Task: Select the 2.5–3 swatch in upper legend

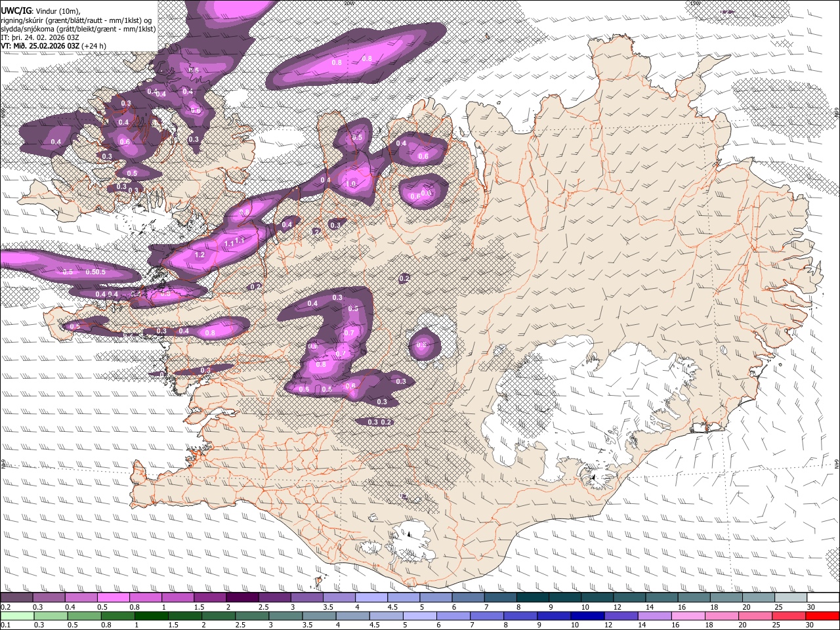Action: coord(274,597)
